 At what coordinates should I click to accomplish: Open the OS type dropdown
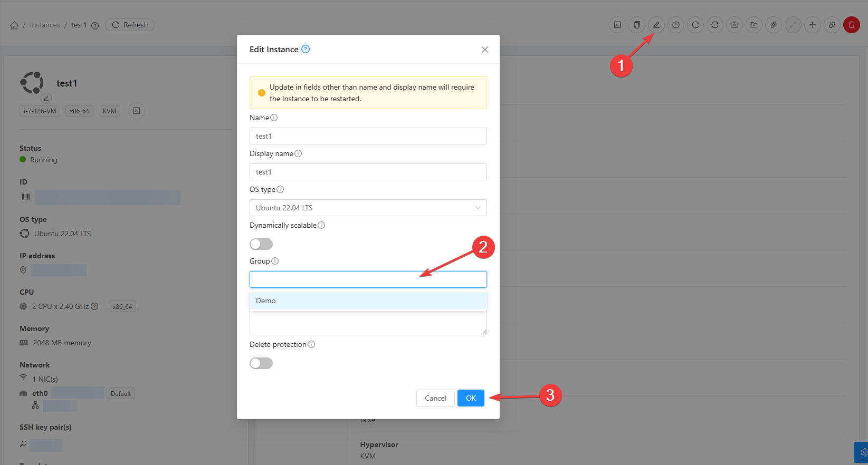(x=368, y=208)
